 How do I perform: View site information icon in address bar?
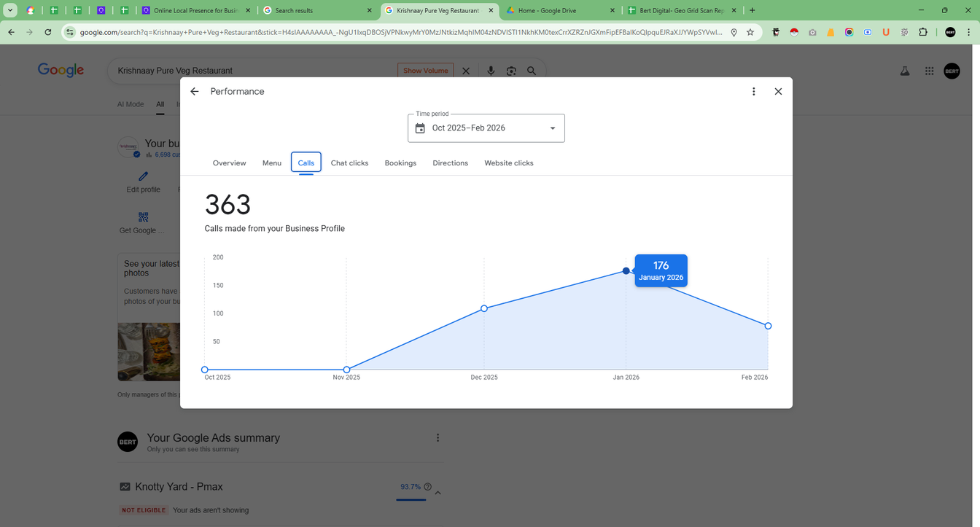pos(70,32)
